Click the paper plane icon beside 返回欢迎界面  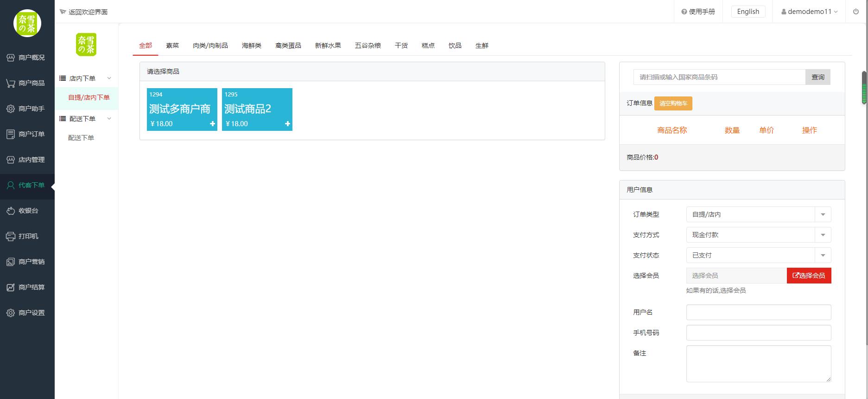point(63,12)
